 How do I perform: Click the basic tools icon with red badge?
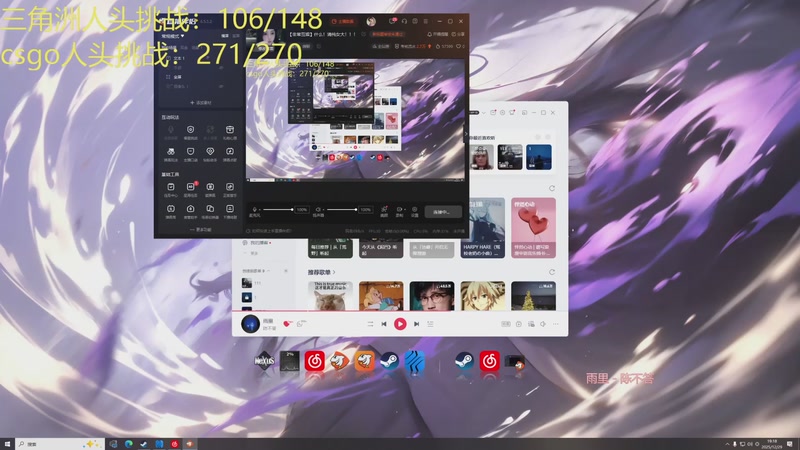(x=190, y=187)
